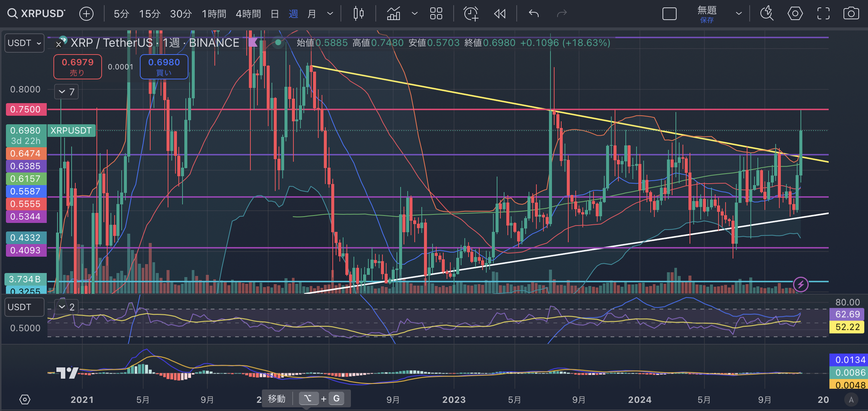The height and width of the screenshot is (411, 868).
Task: Select the 0.0086 MACD value label
Action: click(x=848, y=372)
